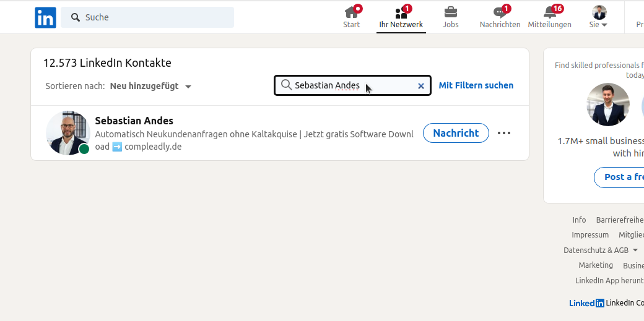This screenshot has height=321, width=644.
Task: Click the 12.573 LinkedIn Kontakte heading
Action: point(107,63)
